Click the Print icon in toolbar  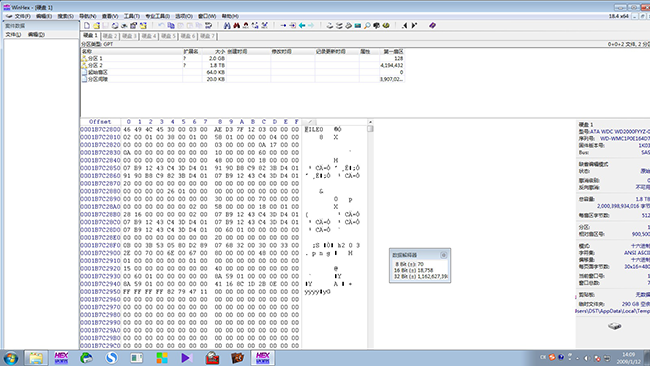[115, 26]
